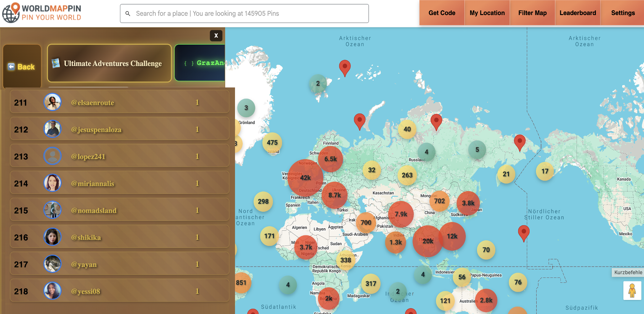Open the Get Code button
This screenshot has width=644, height=314.
(x=442, y=13)
